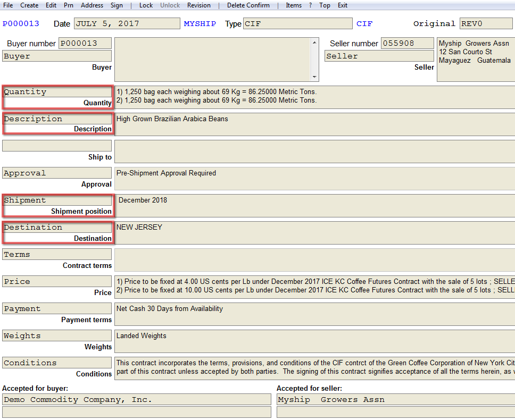
Task: Click the Myship Growers Assn seller address box
Action: [476, 60]
